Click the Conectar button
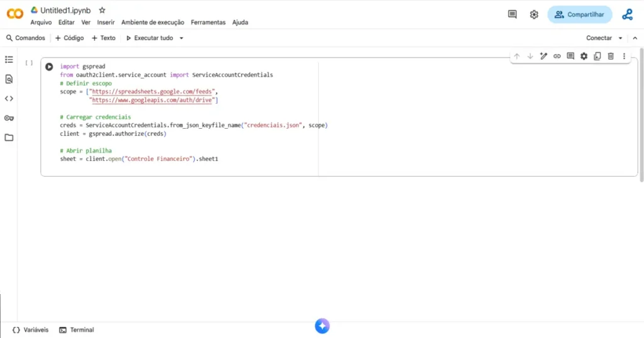644x338 pixels. 599,38
